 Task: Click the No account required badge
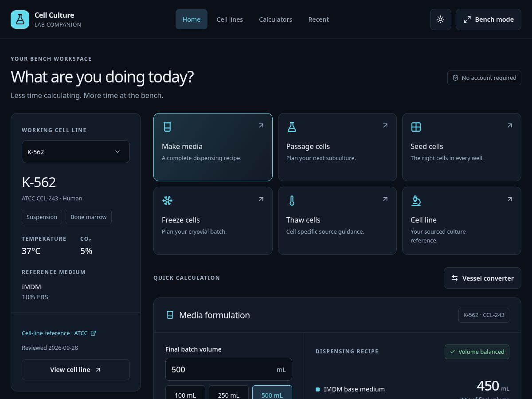click(x=484, y=78)
